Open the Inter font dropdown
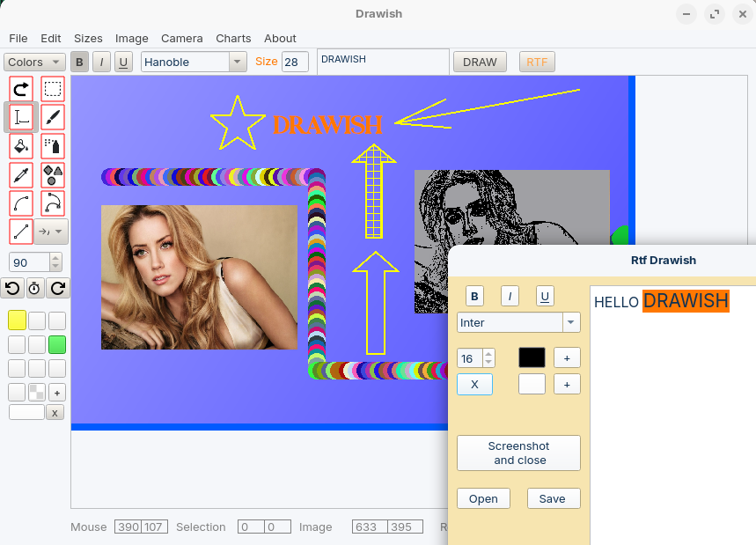 click(518, 322)
